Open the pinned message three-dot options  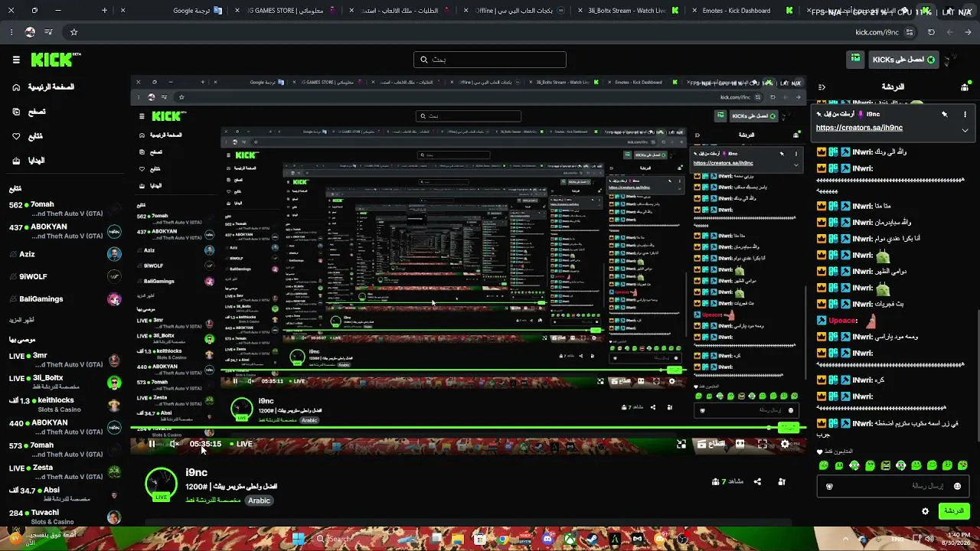coord(965,114)
